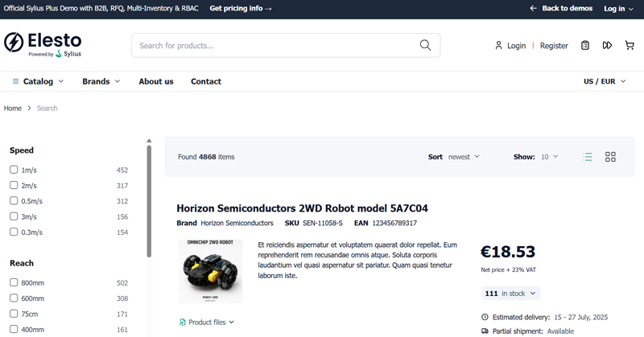
Task: Expand the Show 10 items dropdown
Action: [x=549, y=157]
